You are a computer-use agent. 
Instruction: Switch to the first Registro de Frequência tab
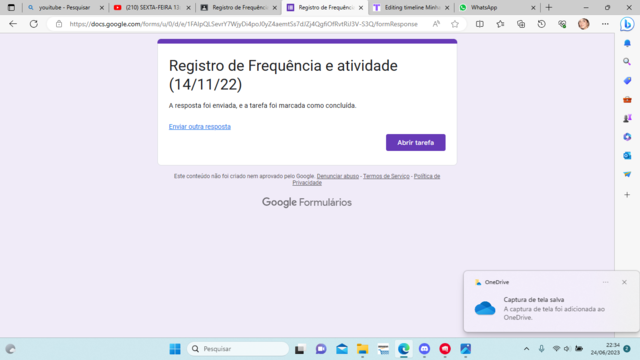click(239, 7)
